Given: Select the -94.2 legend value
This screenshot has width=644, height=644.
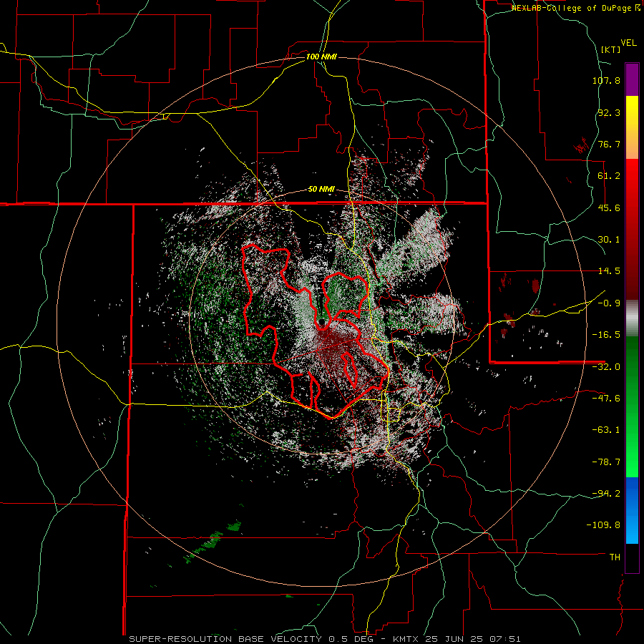Looking at the screenshot, I should 606,494.
